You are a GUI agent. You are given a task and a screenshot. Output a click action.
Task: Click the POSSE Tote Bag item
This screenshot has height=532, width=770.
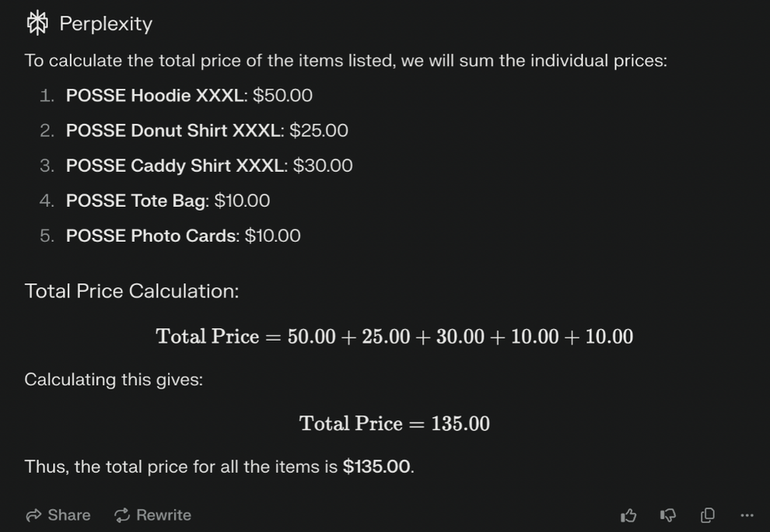pos(168,201)
